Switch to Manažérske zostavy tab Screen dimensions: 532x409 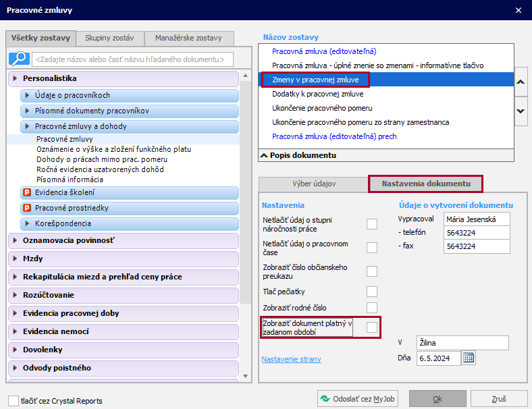tap(188, 38)
